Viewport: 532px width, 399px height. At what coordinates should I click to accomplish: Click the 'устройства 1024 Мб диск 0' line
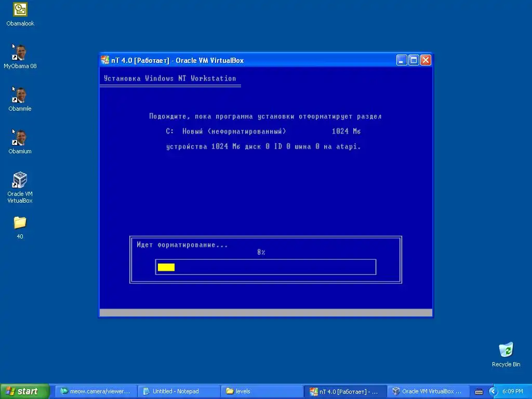pyautogui.click(x=263, y=147)
